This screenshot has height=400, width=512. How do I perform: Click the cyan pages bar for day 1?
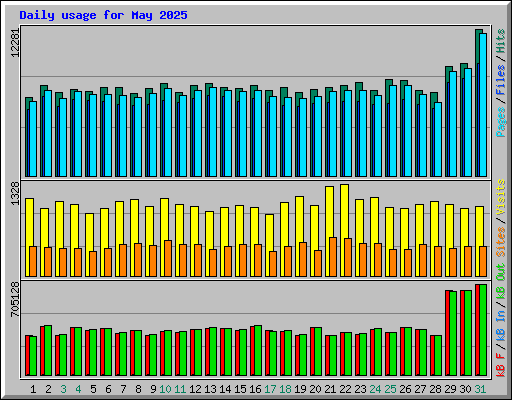pyautogui.click(x=33, y=139)
